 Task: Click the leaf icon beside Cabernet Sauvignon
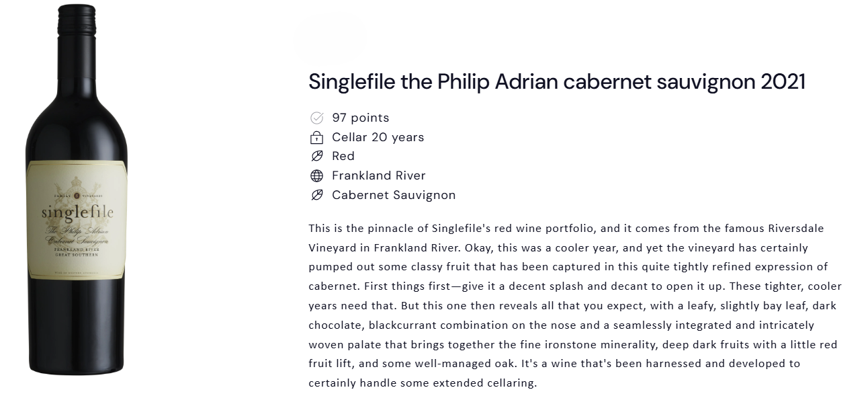coord(316,196)
